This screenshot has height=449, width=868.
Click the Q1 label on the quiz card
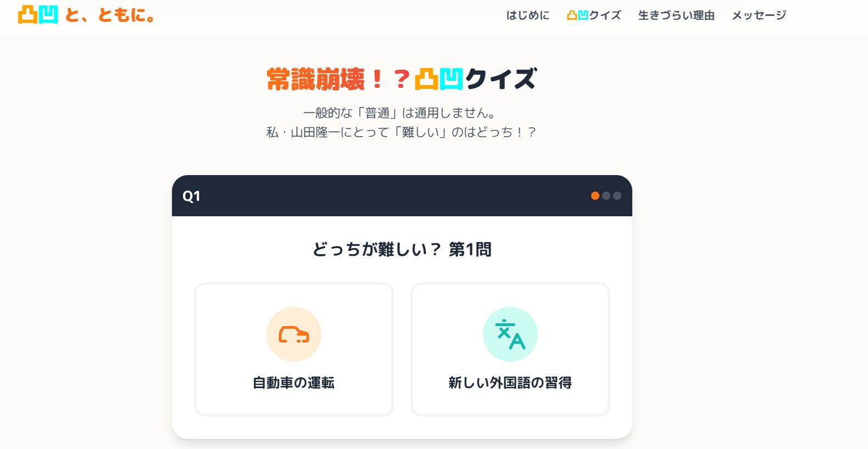pos(191,196)
